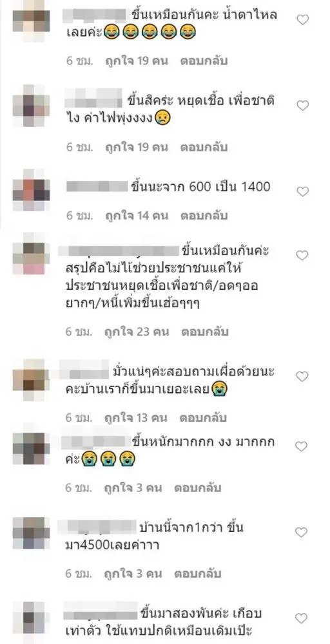Reply to the 'ขึ้นหนักมากกก' comment

198,488
